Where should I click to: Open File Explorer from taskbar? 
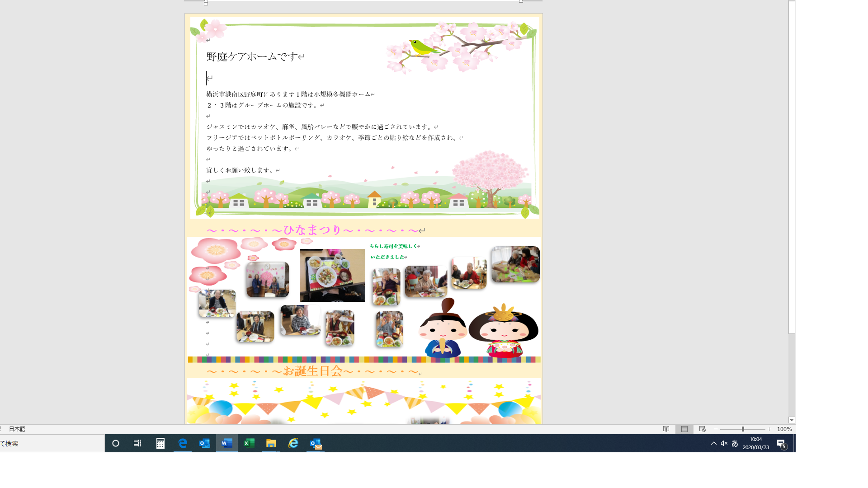271,443
